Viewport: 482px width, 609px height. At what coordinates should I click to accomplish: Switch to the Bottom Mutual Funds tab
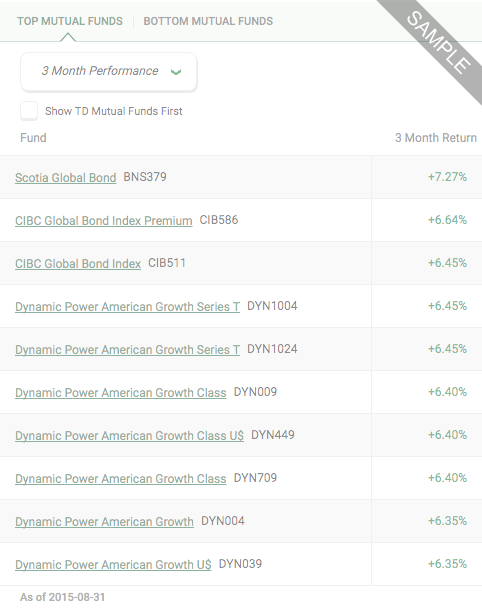point(208,21)
